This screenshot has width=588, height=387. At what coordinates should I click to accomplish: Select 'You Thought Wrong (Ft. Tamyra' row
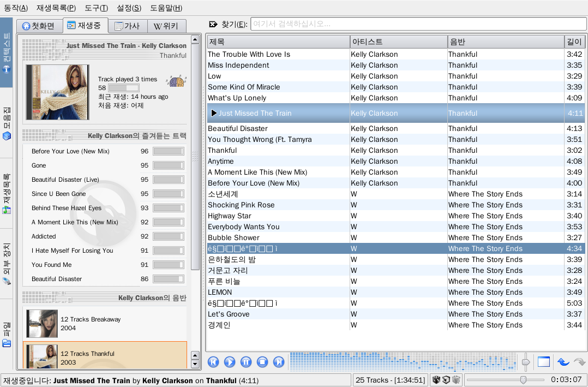pyautogui.click(x=396, y=139)
